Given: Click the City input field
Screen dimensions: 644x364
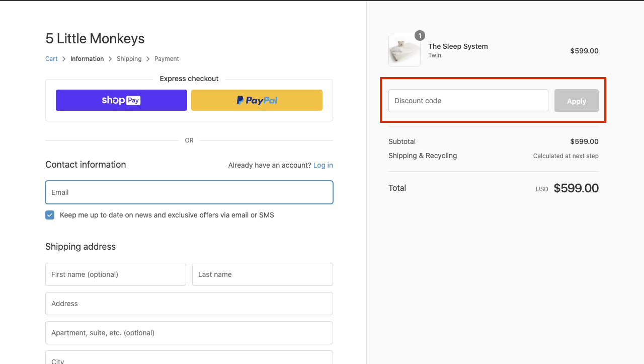Looking at the screenshot, I should click(x=189, y=358).
